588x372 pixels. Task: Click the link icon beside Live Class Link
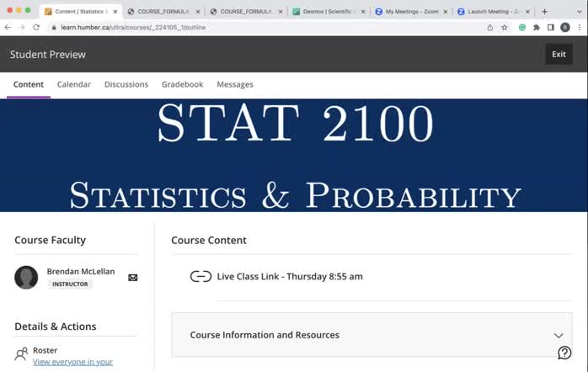coord(200,277)
